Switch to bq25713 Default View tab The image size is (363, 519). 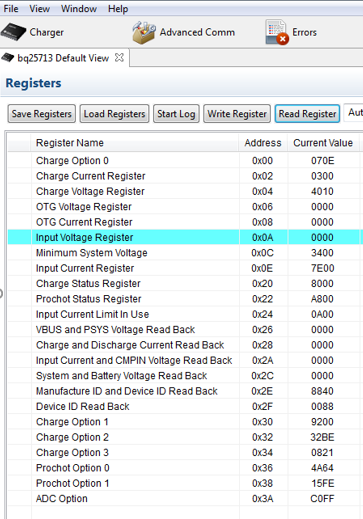pos(63,58)
